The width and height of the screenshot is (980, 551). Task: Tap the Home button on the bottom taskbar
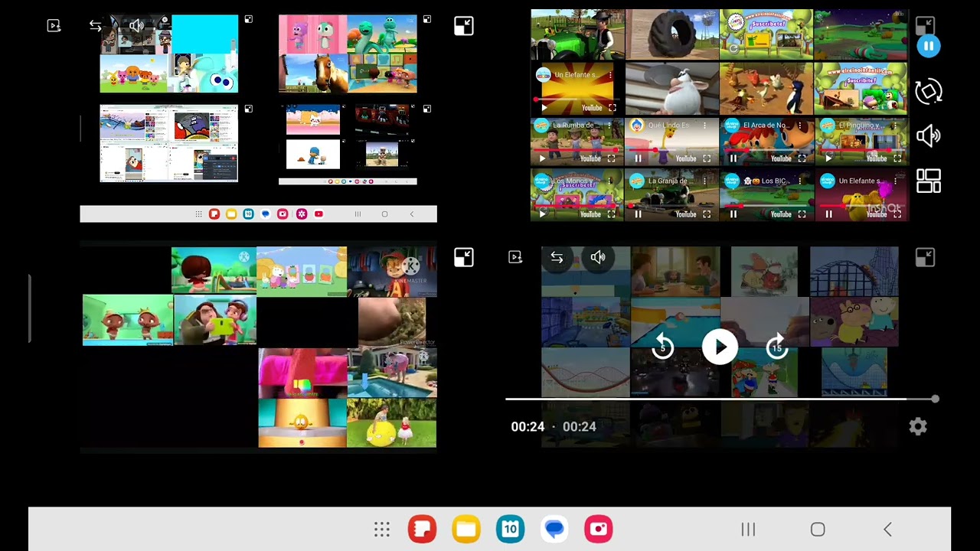pyautogui.click(x=818, y=530)
